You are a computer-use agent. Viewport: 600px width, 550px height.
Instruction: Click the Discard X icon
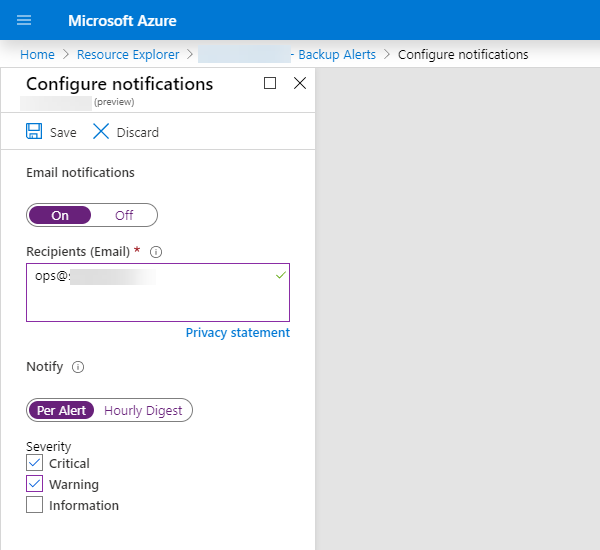pos(101,131)
